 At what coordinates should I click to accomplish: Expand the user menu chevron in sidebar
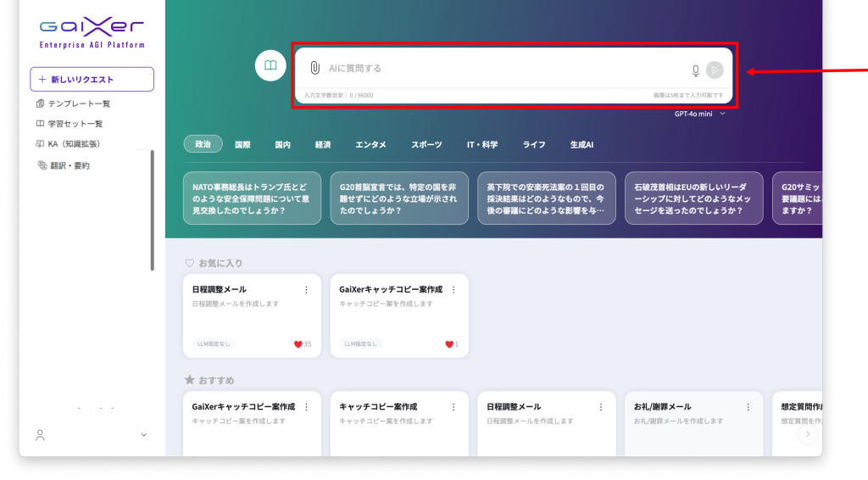(143, 435)
